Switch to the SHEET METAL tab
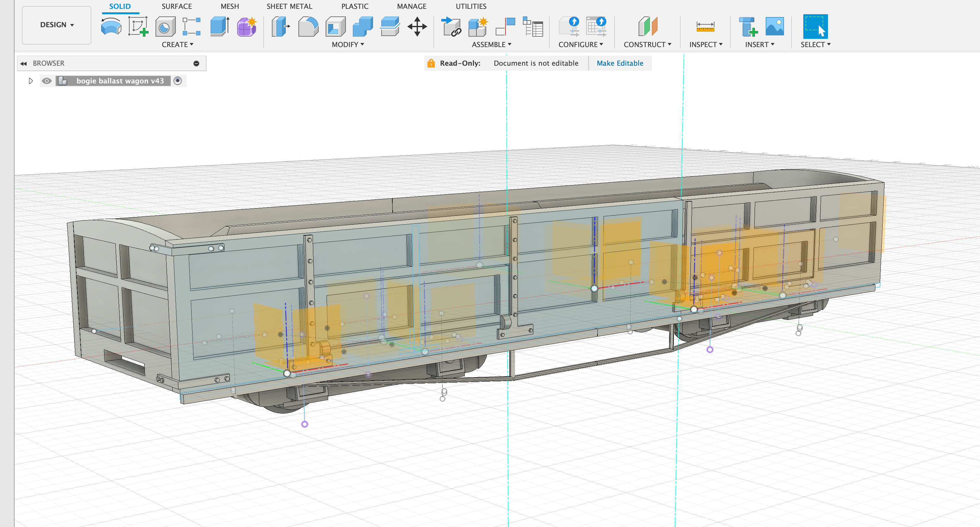The height and width of the screenshot is (527, 980). coord(289,6)
